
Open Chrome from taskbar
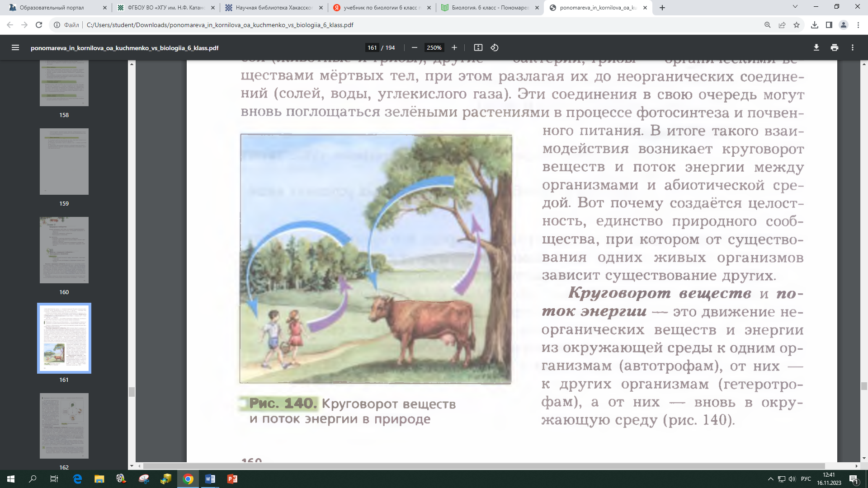click(x=188, y=479)
